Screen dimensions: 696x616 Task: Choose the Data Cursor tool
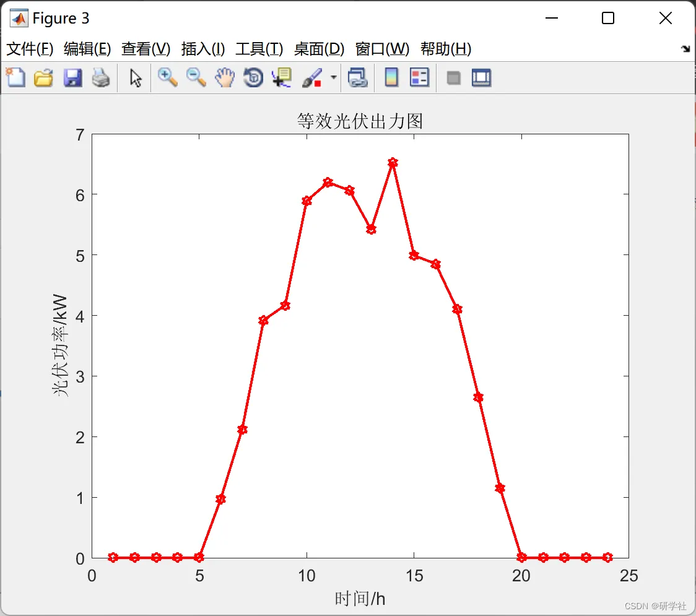[282, 77]
